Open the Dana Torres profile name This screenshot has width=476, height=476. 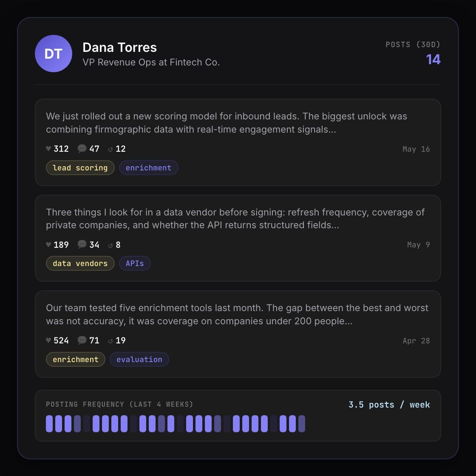click(119, 47)
